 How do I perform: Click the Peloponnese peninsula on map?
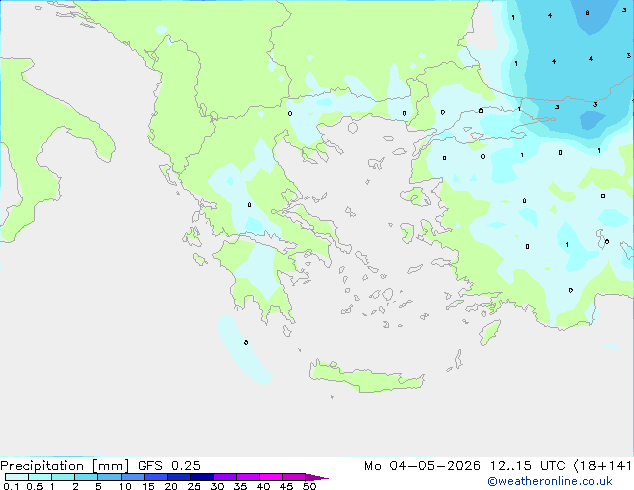pos(263,275)
